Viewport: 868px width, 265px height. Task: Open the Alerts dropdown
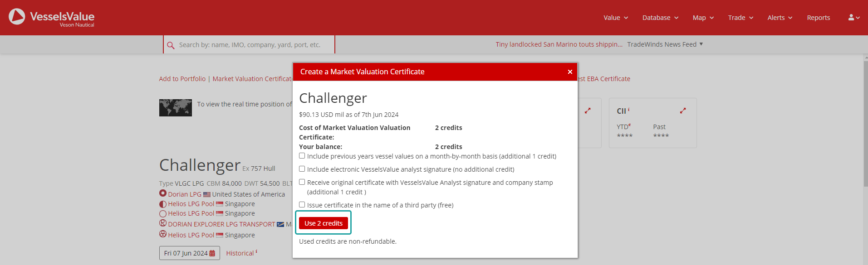pos(780,18)
